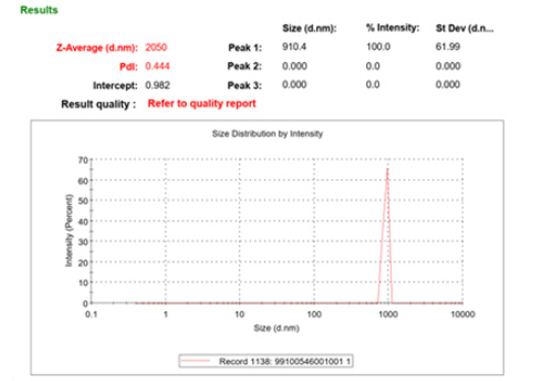536x381 pixels.
Task: Click the y-axis tick label 30
Action: pos(83,242)
